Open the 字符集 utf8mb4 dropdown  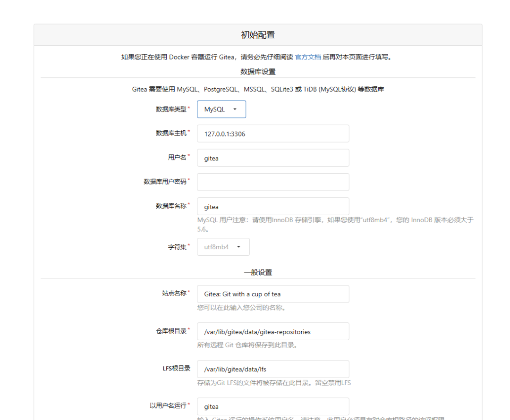tap(223, 247)
